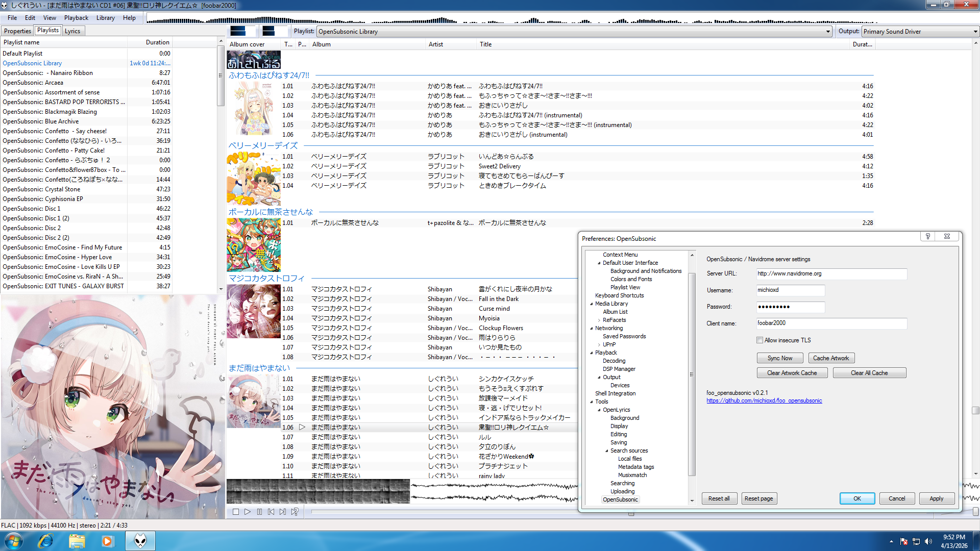Pause the current track
The height and width of the screenshot is (551, 980).
point(259,512)
